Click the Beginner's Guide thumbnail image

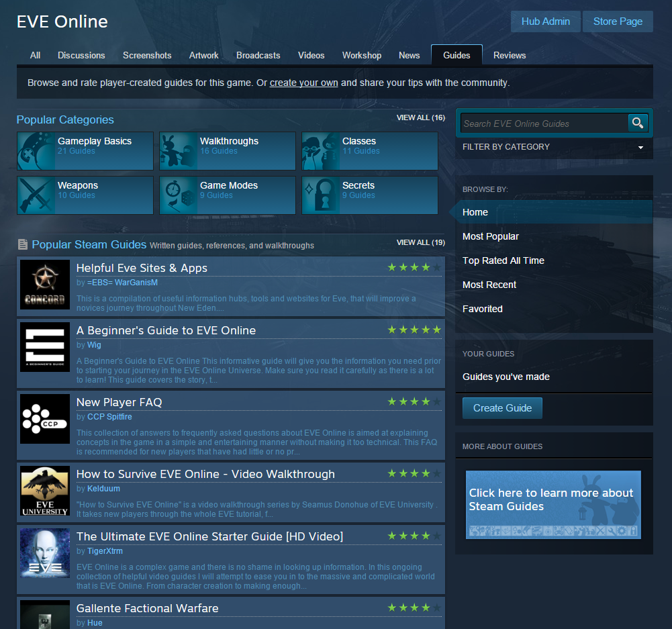coord(45,347)
